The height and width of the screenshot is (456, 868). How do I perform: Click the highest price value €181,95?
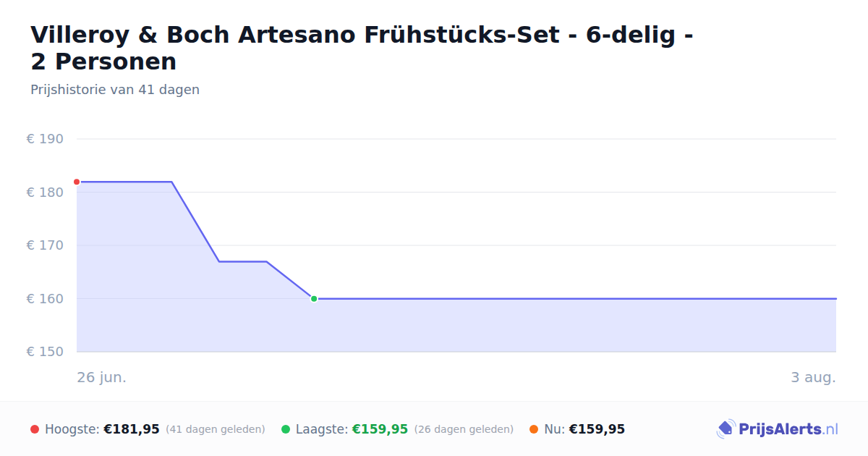(132, 429)
